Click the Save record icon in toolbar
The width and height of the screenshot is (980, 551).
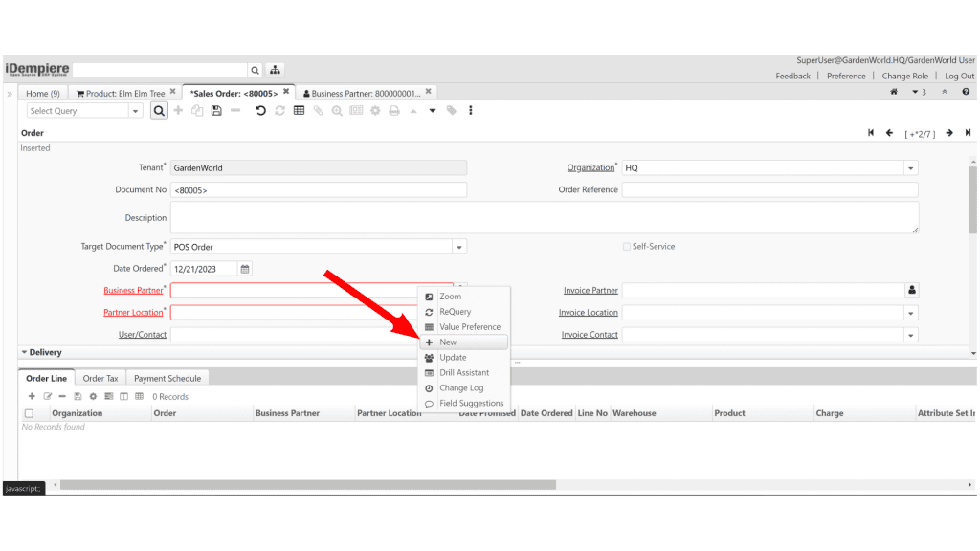217,111
